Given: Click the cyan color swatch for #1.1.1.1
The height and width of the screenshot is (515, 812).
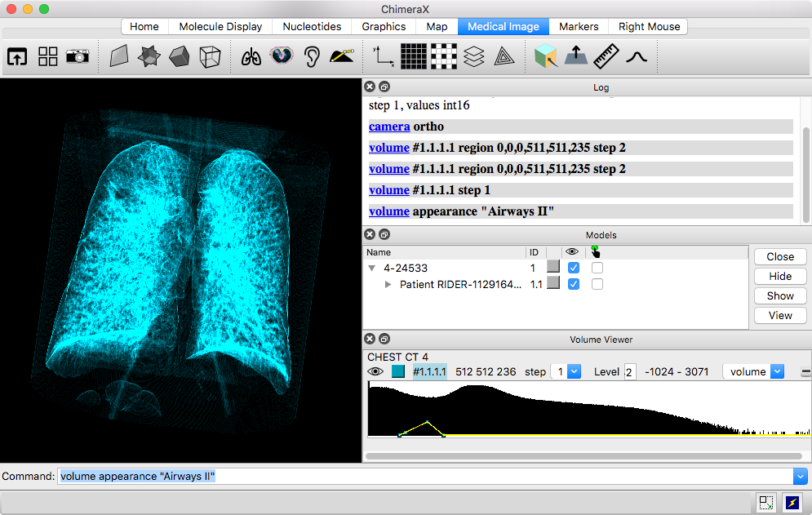Looking at the screenshot, I should tap(398, 371).
